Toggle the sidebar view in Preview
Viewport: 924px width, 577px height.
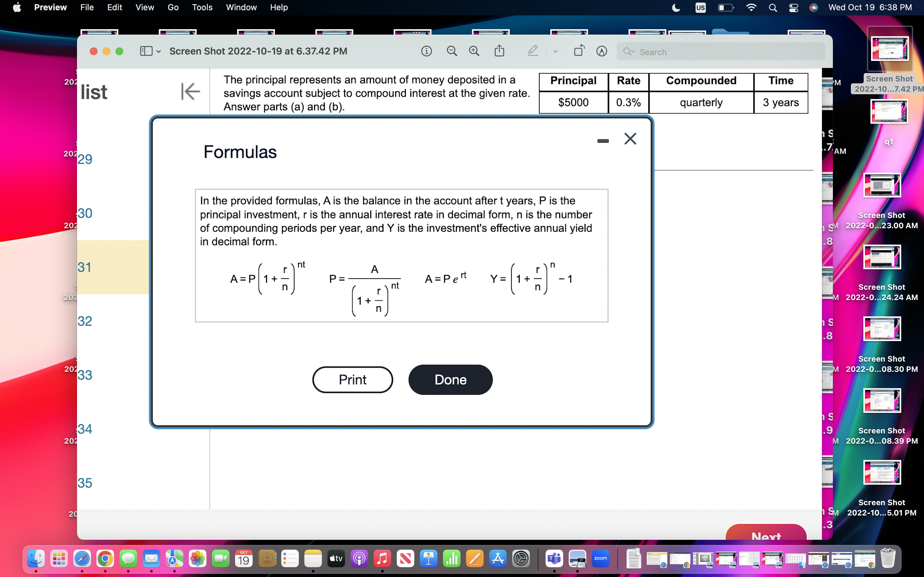click(146, 51)
